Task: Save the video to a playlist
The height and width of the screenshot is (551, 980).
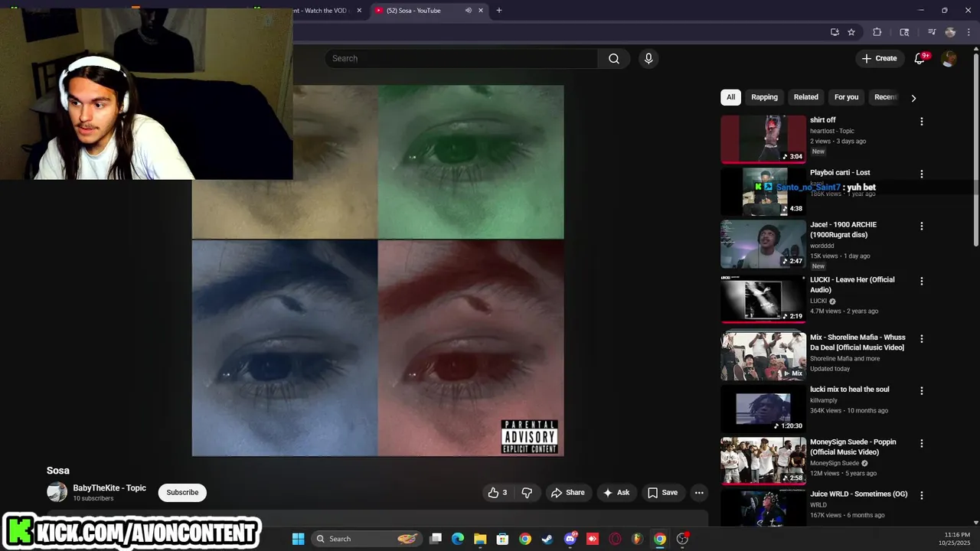Action: [662, 493]
